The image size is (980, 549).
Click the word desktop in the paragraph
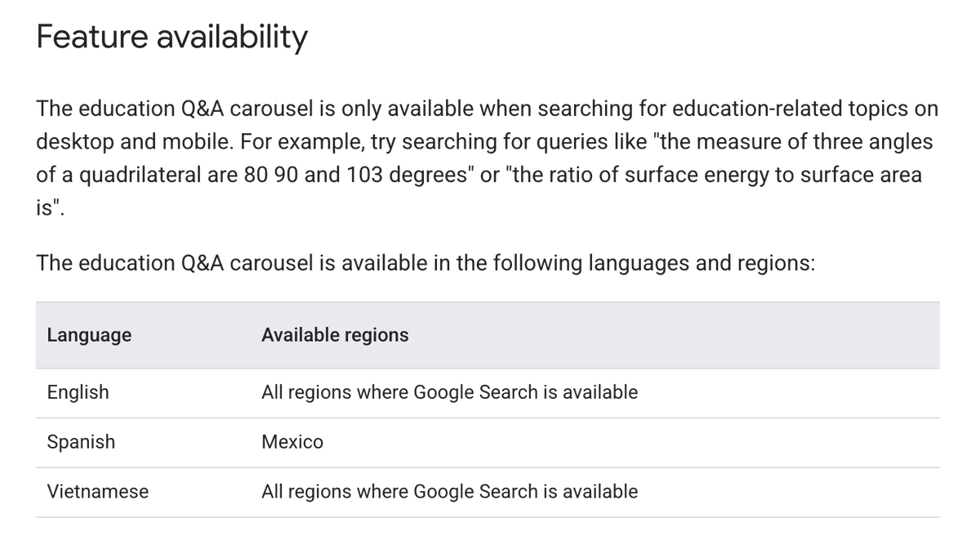[x=75, y=142]
